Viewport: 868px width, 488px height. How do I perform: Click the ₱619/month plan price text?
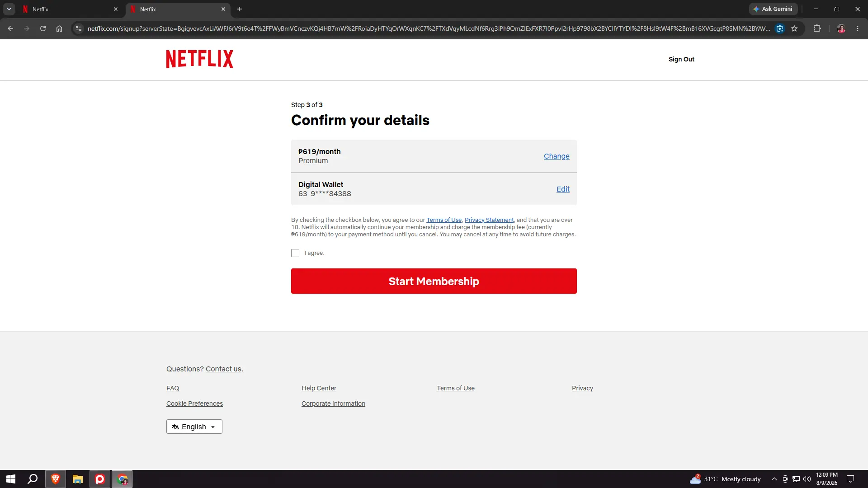(x=320, y=152)
